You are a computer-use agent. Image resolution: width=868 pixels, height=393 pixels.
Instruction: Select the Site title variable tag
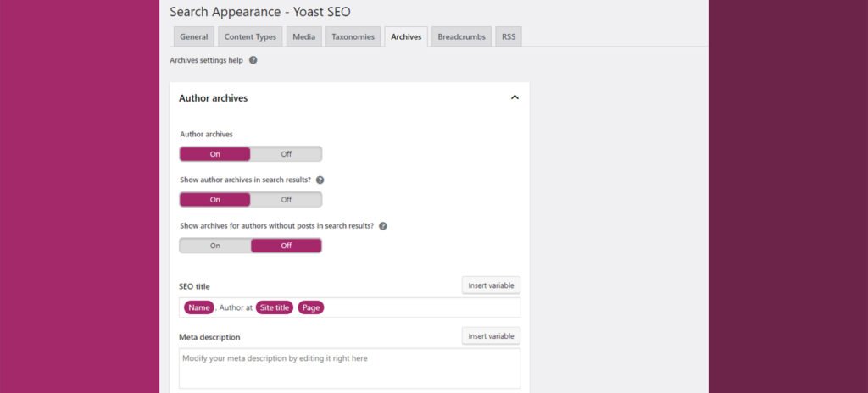275,307
